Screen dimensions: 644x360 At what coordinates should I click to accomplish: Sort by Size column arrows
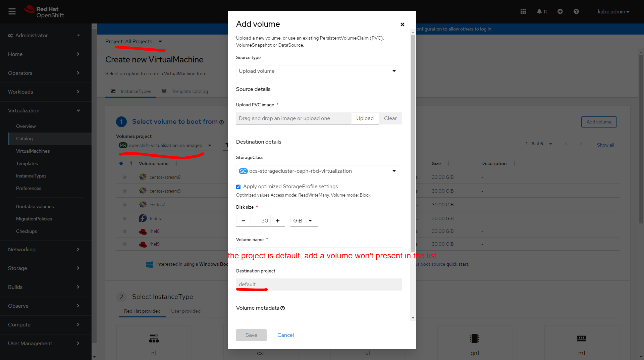pos(448,163)
